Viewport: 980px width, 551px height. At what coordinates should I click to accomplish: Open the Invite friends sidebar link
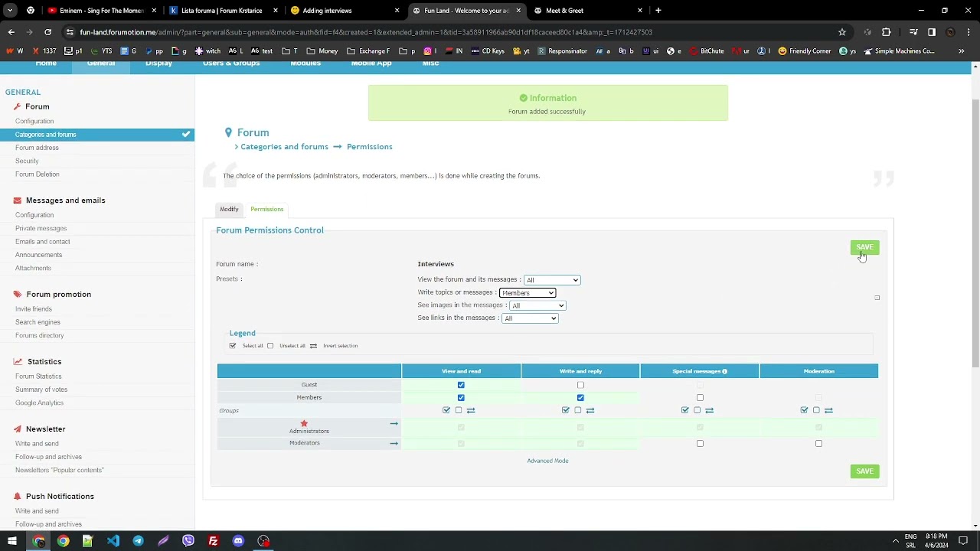(x=34, y=309)
